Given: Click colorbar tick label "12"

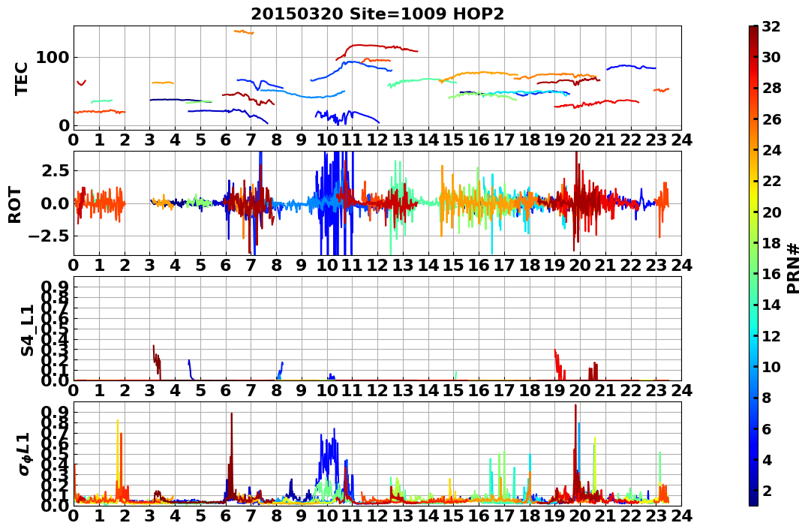Looking at the screenshot, I should (x=771, y=335).
